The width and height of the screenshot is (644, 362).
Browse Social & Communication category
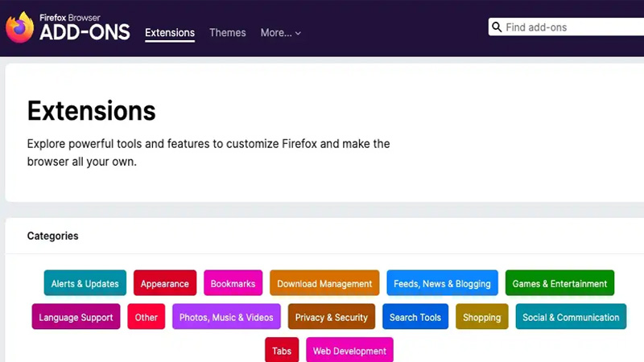pos(571,317)
